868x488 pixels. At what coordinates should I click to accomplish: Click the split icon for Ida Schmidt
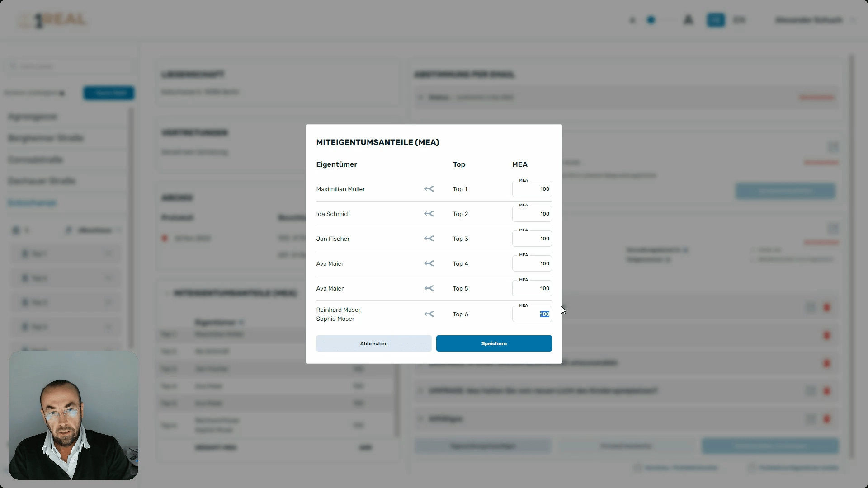pos(429,214)
